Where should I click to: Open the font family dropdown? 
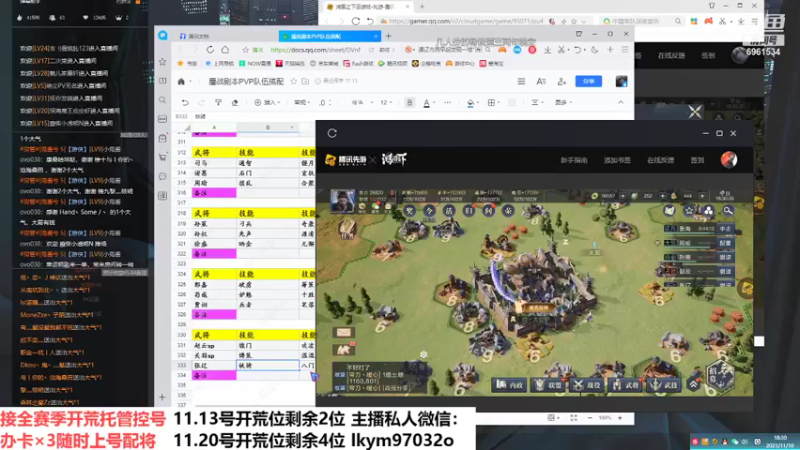point(362,103)
